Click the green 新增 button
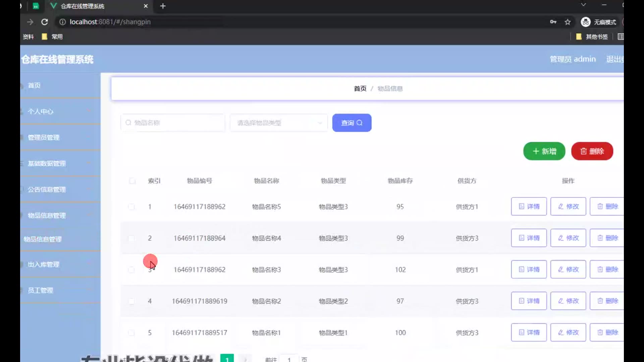Image resolution: width=644 pixels, height=362 pixels. tap(544, 151)
